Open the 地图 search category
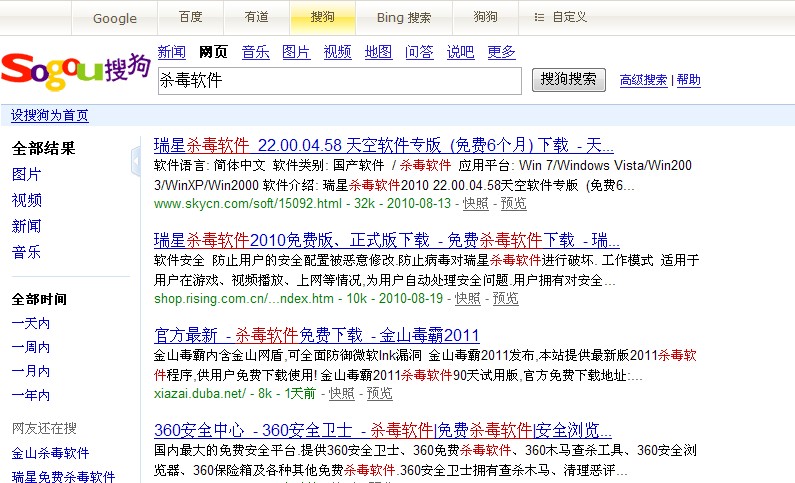This screenshot has height=483, width=795. pyautogui.click(x=378, y=52)
